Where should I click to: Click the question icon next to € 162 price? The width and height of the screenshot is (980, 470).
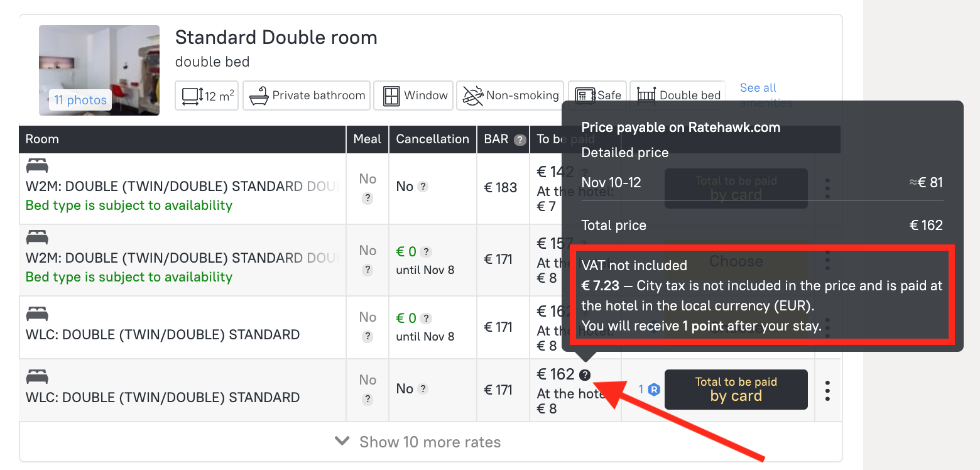[x=585, y=375]
